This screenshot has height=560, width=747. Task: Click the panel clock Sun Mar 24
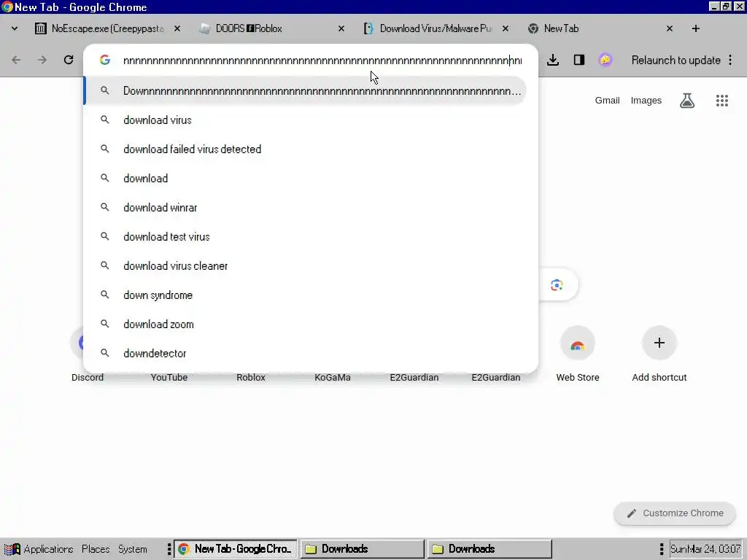705,549
